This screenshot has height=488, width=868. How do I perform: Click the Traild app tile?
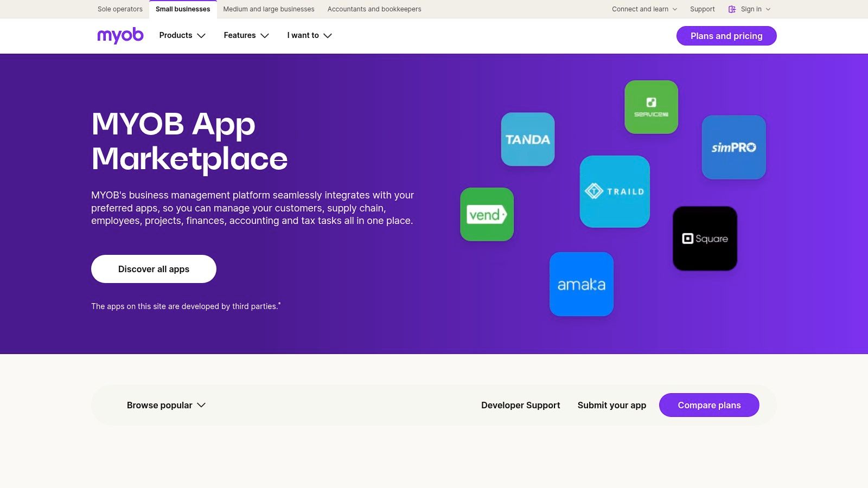click(x=615, y=191)
